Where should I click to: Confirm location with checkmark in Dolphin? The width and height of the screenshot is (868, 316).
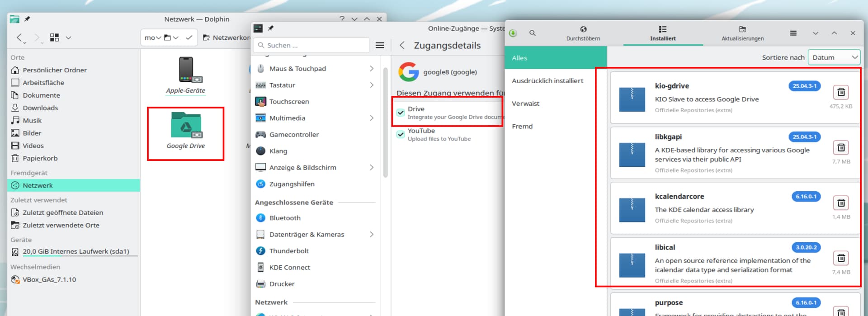pyautogui.click(x=189, y=38)
